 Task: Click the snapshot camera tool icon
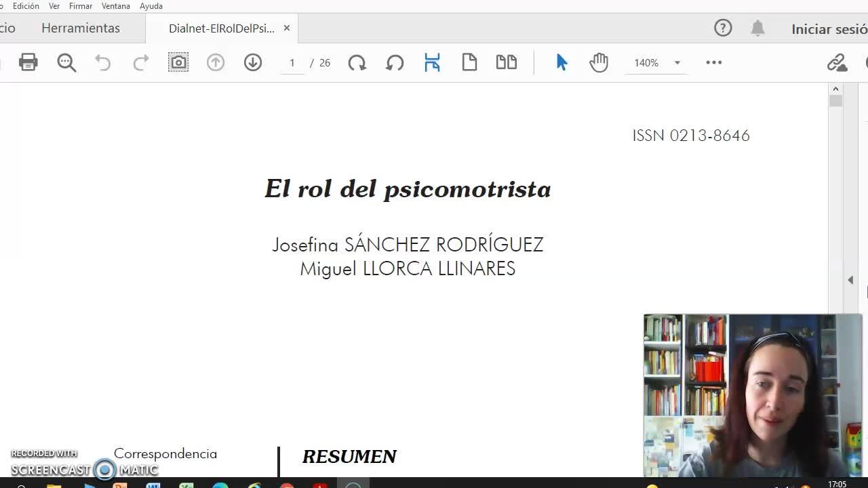[x=178, y=62]
